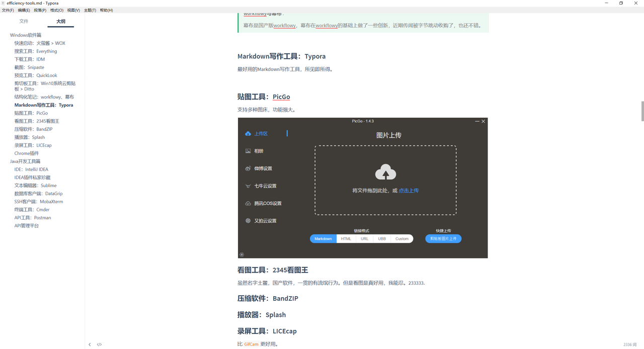The image size is (644, 349).
Task: Click the sidebar collapse arrow icon
Action: (x=90, y=344)
